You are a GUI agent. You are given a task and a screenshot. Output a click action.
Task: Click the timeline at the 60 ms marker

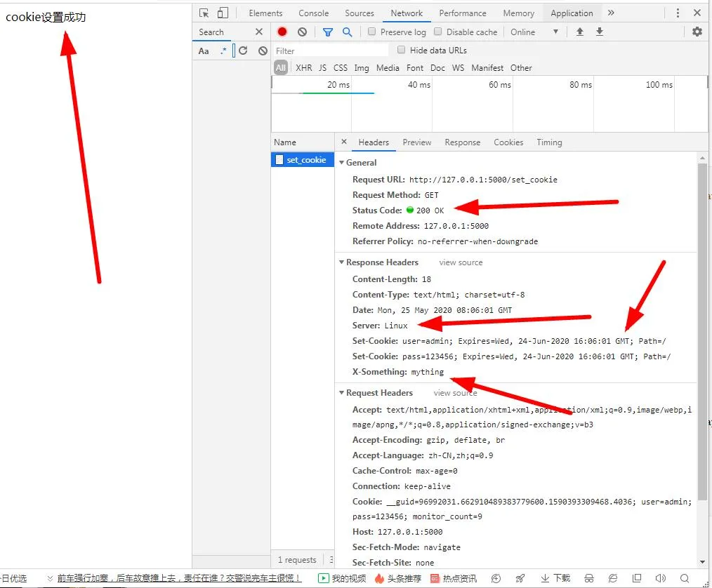point(499,85)
